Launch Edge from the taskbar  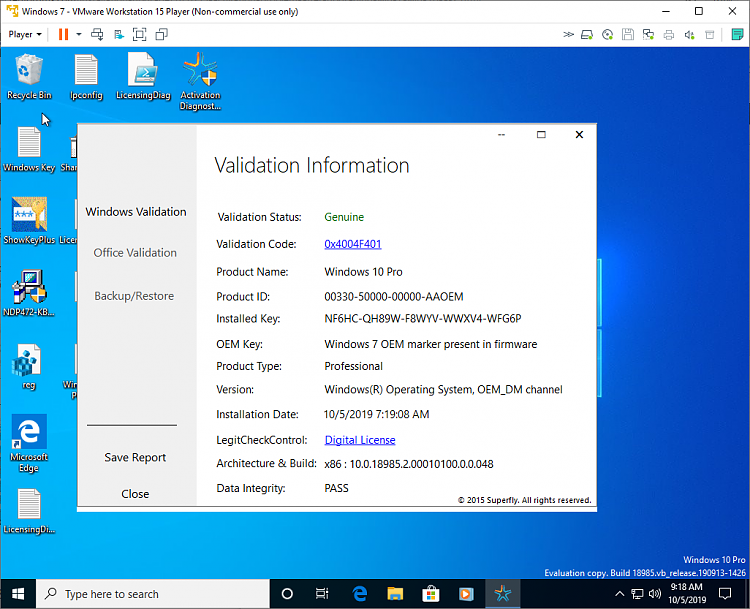click(x=359, y=594)
